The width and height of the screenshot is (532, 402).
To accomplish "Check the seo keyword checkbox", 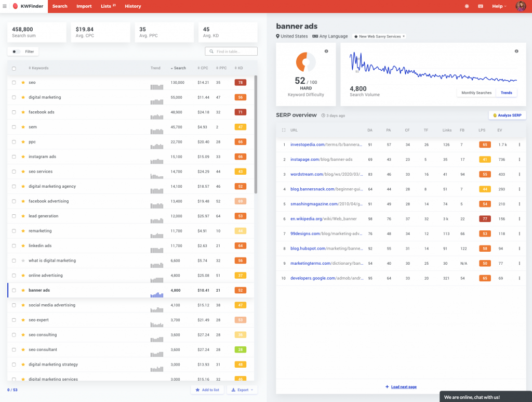I will click(x=14, y=83).
